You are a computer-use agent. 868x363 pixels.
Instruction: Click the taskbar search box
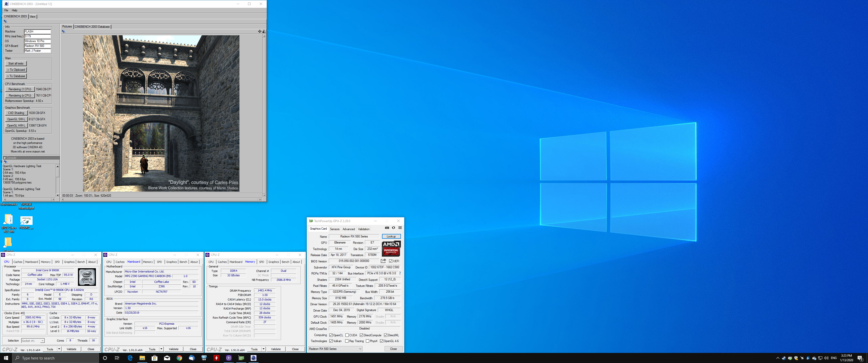56,358
